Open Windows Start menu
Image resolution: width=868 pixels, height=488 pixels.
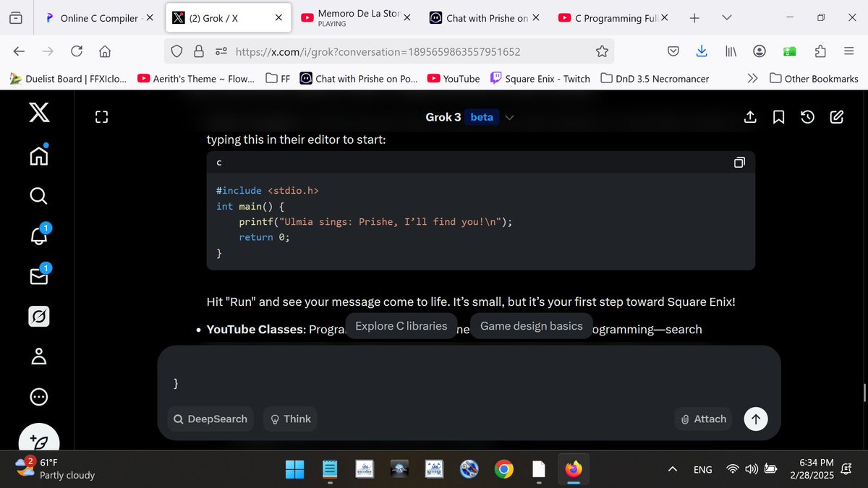tap(294, 469)
